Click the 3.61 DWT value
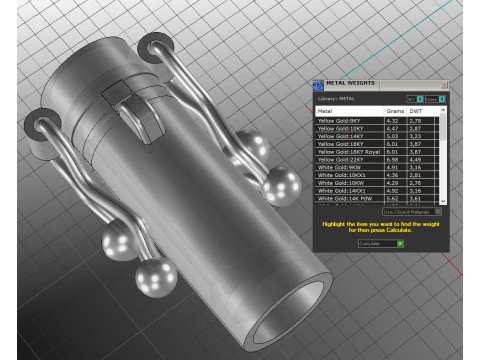 pos(415,198)
